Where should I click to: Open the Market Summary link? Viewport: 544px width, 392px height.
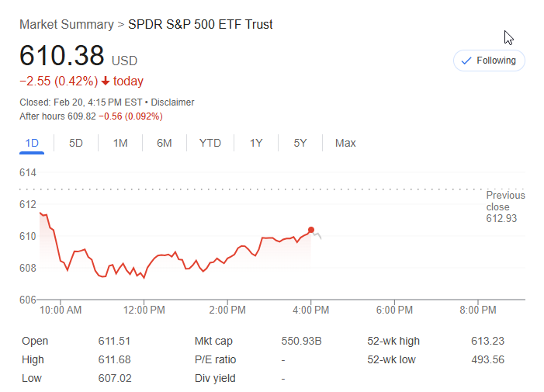pyautogui.click(x=67, y=24)
